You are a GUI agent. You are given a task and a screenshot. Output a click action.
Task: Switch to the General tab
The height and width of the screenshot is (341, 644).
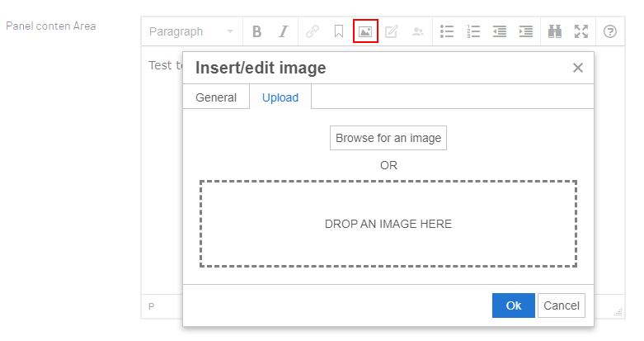(x=216, y=97)
